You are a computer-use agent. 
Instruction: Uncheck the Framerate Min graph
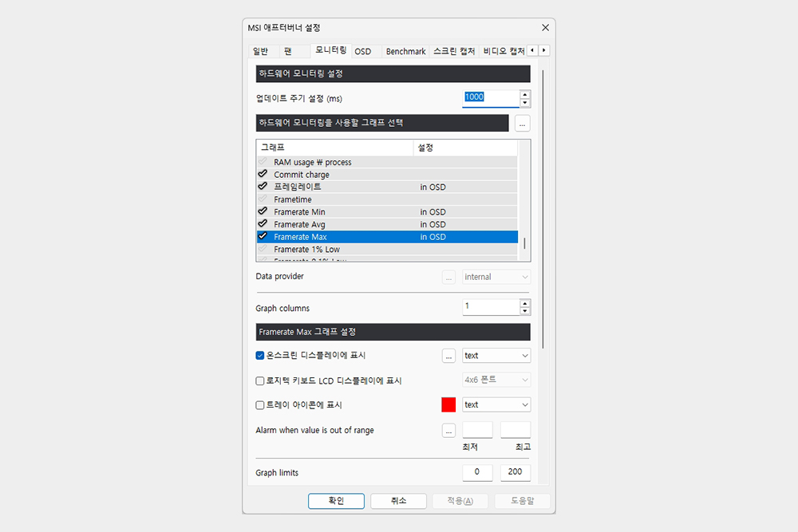pyautogui.click(x=263, y=211)
